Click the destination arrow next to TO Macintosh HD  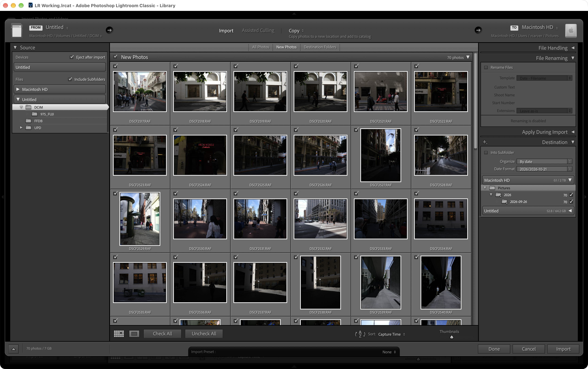478,30
